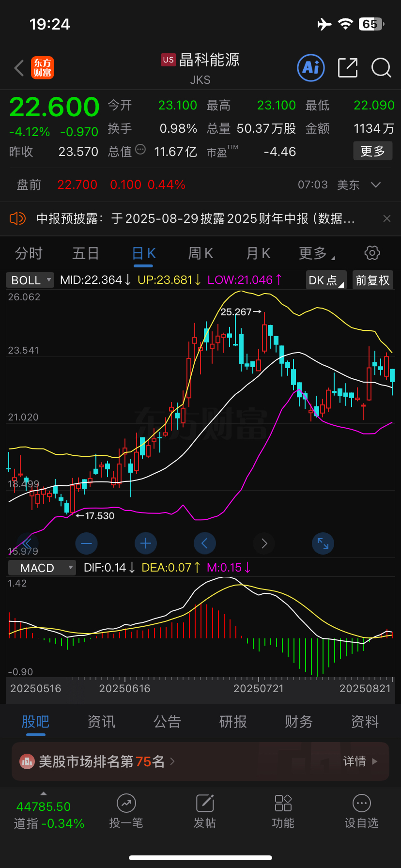Tap the 20250721 date label
Screen dimensions: 401x868
(259, 688)
